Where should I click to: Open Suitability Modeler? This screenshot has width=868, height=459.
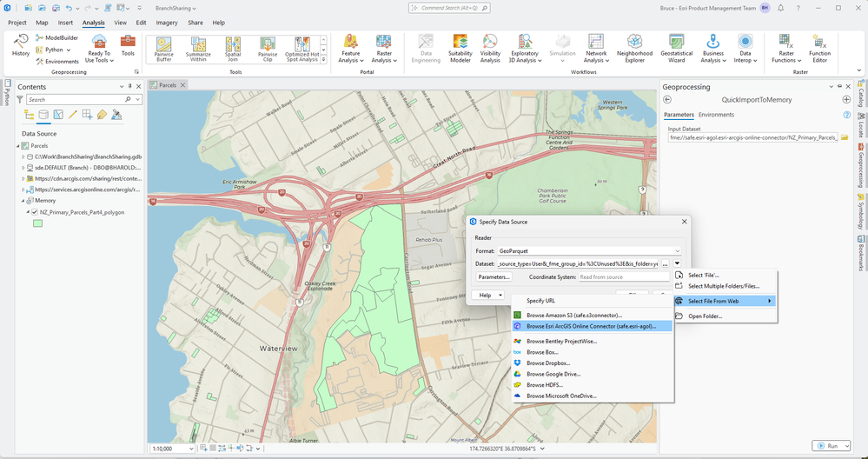460,49
